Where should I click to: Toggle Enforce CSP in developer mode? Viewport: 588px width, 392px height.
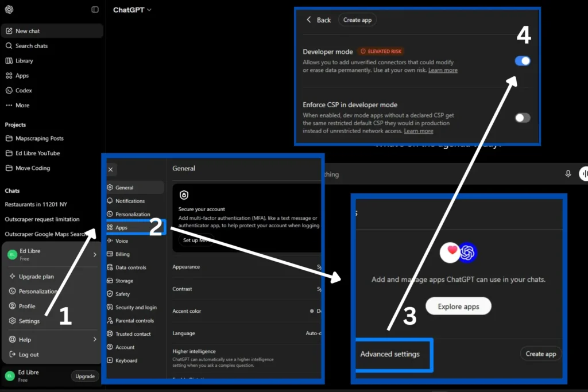523,118
